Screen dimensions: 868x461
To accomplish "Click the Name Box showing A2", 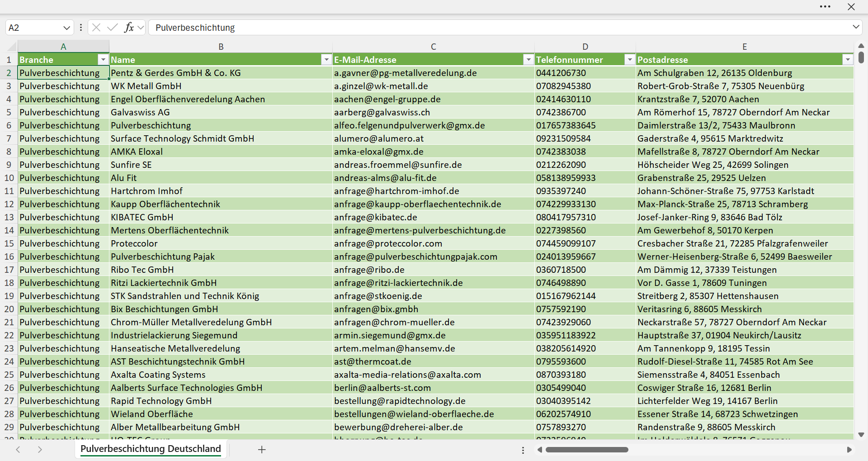I will (x=34, y=28).
